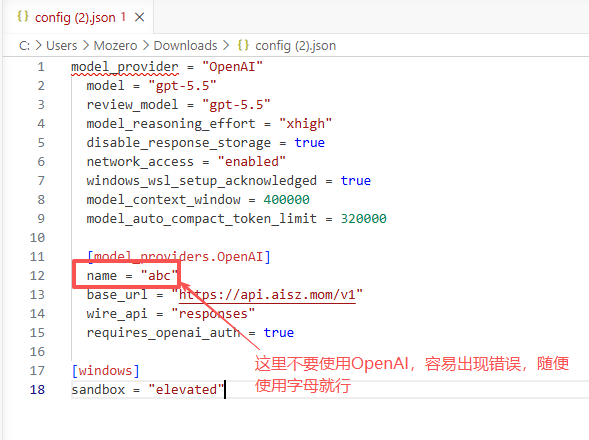Click [model_providers.OpenAI] section header
The height and width of the screenshot is (440, 589).
click(179, 257)
